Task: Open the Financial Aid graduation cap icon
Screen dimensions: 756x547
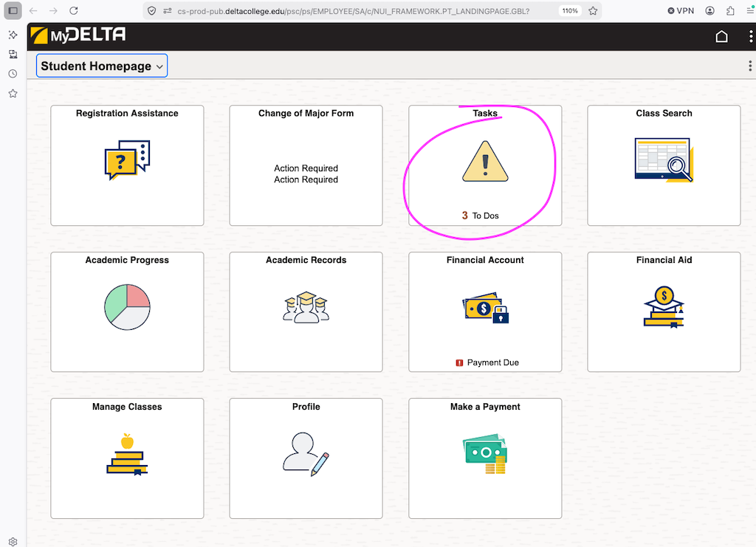Action: pyautogui.click(x=664, y=307)
